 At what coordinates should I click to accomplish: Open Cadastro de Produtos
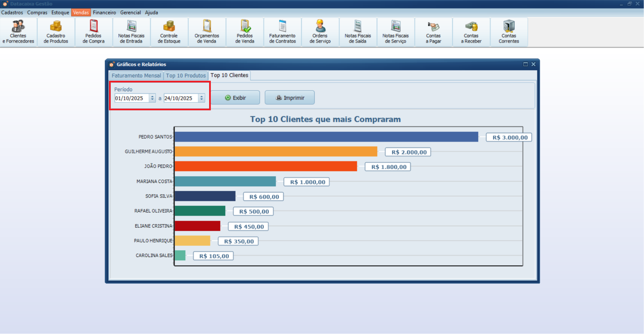[55, 32]
